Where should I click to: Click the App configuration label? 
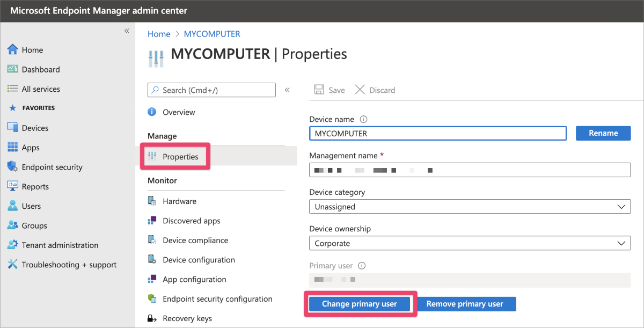tap(195, 279)
